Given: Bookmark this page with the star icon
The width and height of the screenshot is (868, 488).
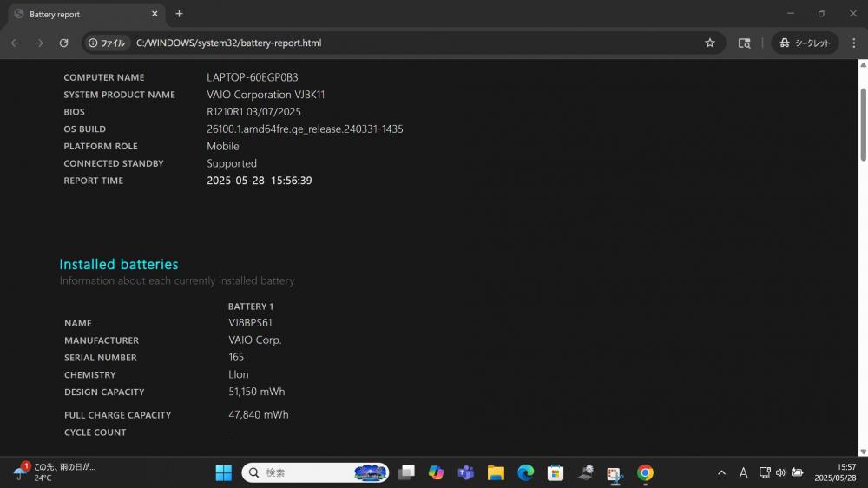Looking at the screenshot, I should [x=710, y=43].
